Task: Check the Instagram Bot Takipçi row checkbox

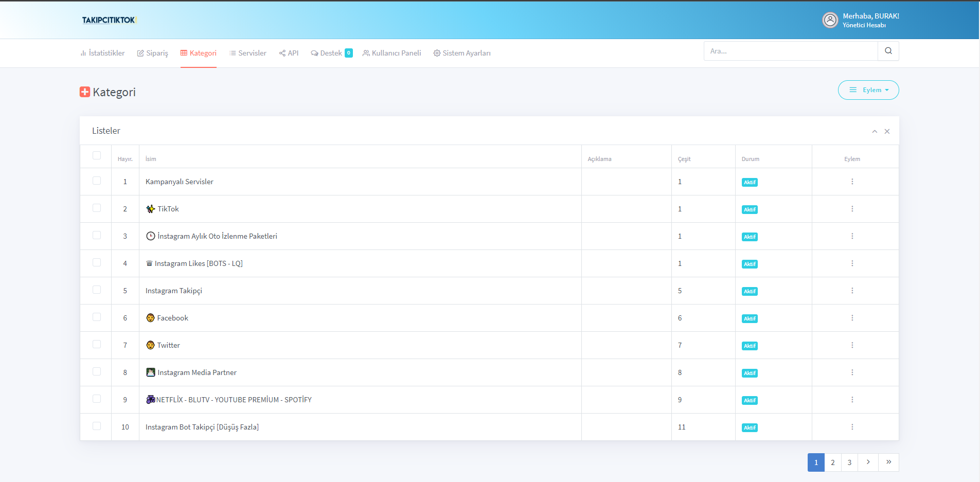Action: click(x=97, y=426)
